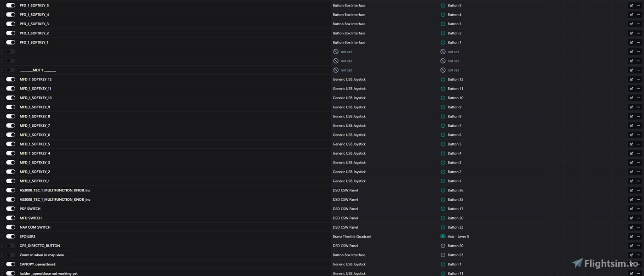Screen dimensions: 644x276
Task: Click the axis icon next to Axis - Lever 5
Action: 443,237
